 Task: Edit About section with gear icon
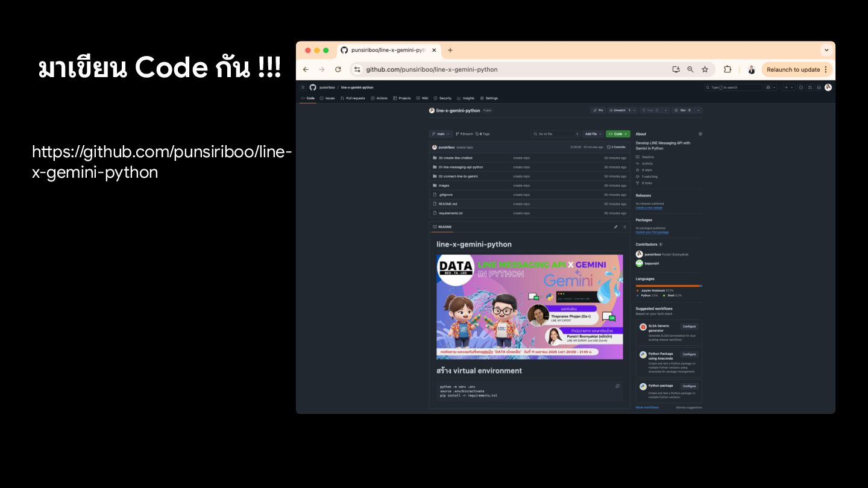[700, 134]
